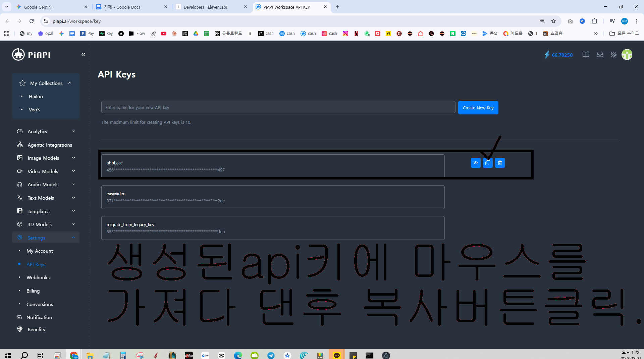644x359 pixels.
Task: Switch to the Google Docs tab
Action: point(131,7)
